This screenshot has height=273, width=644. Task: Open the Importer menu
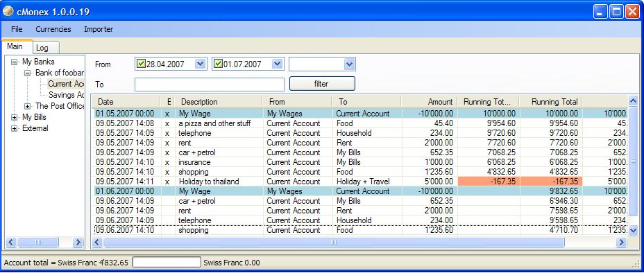(99, 29)
